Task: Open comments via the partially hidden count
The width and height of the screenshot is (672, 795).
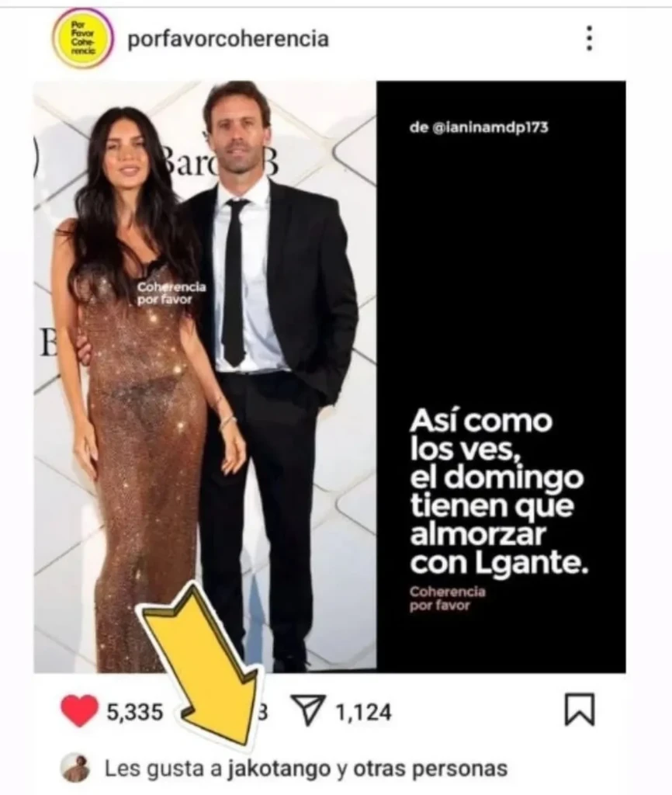Action: click(262, 712)
